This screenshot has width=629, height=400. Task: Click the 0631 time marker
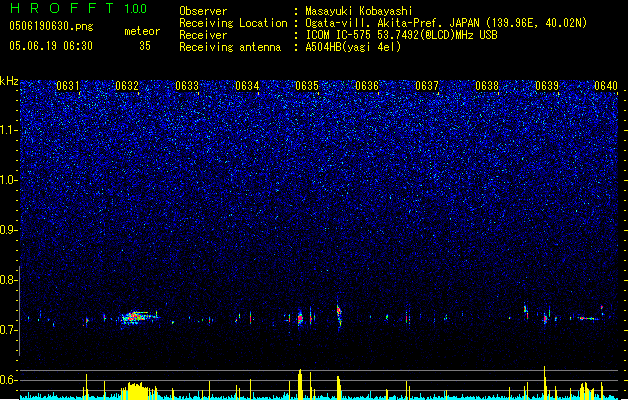[68, 86]
